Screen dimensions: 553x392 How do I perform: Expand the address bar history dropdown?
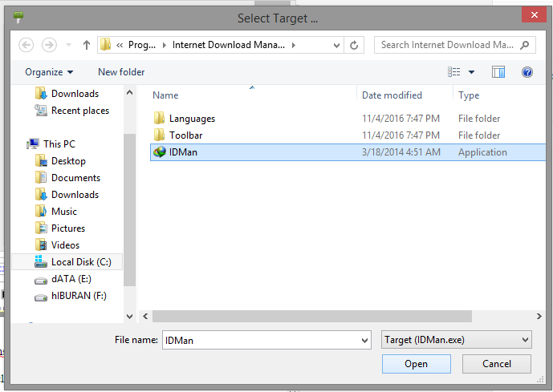click(336, 45)
